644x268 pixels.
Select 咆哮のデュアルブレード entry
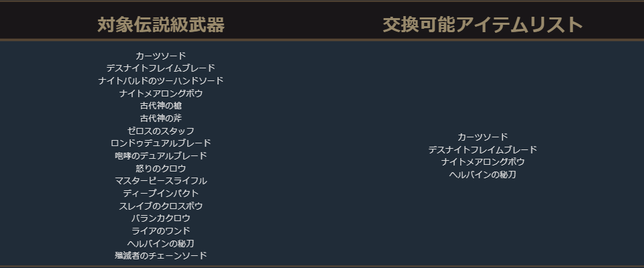tap(161, 155)
